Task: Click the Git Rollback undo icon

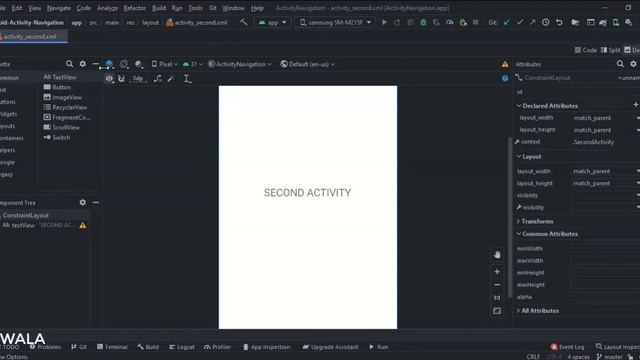Action: [x=559, y=22]
